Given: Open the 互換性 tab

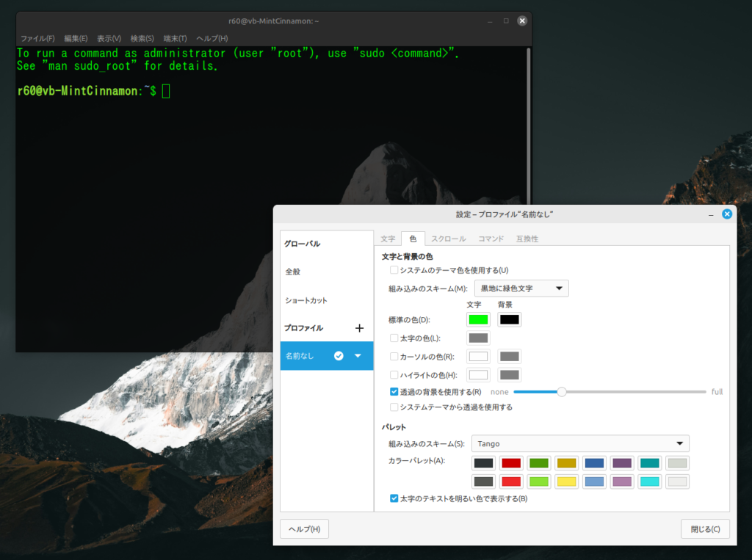Looking at the screenshot, I should coord(527,239).
